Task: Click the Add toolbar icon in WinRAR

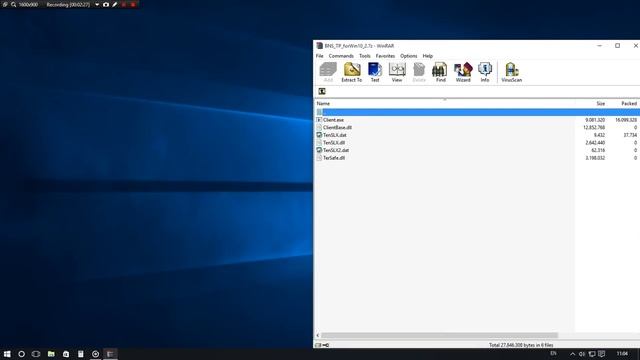Action: click(328, 72)
